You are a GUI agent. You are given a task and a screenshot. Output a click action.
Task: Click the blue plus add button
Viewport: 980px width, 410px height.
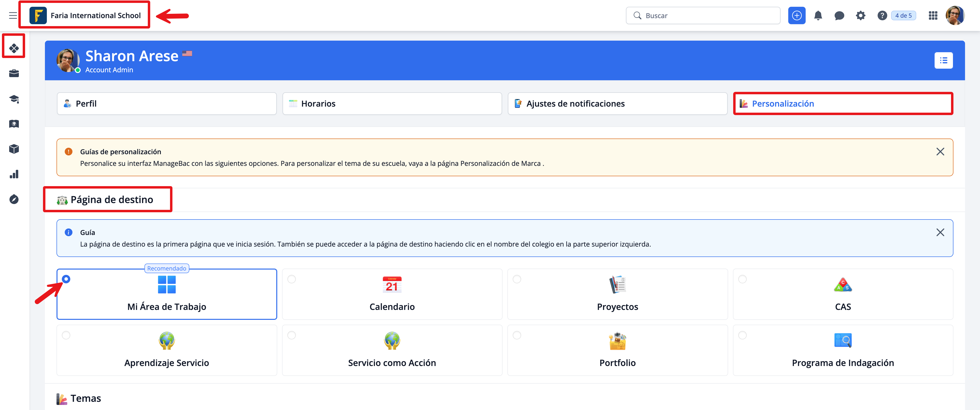(797, 16)
